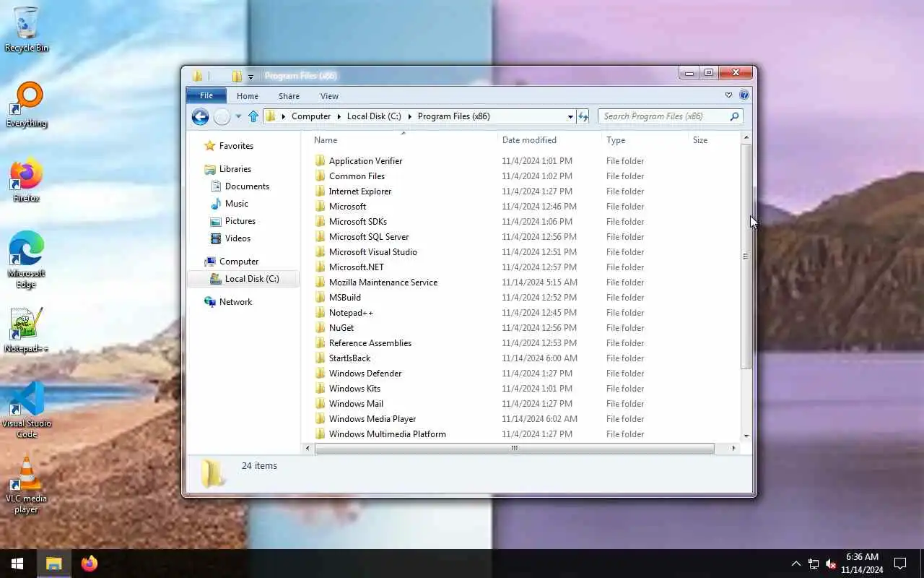Open the File menu tab
The height and width of the screenshot is (578, 924).
[206, 95]
